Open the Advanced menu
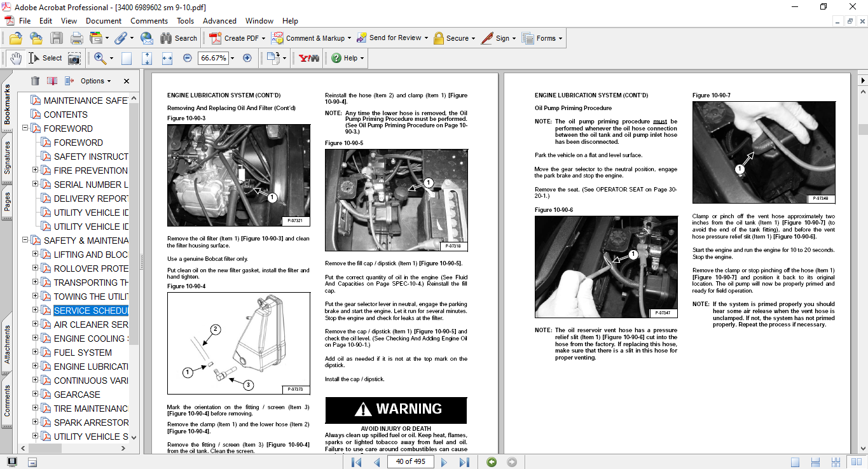Screen dimensions: 868x469 click(219, 21)
